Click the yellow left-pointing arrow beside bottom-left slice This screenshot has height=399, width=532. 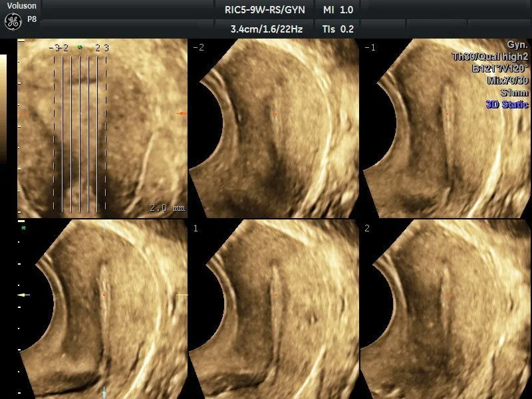click(24, 295)
